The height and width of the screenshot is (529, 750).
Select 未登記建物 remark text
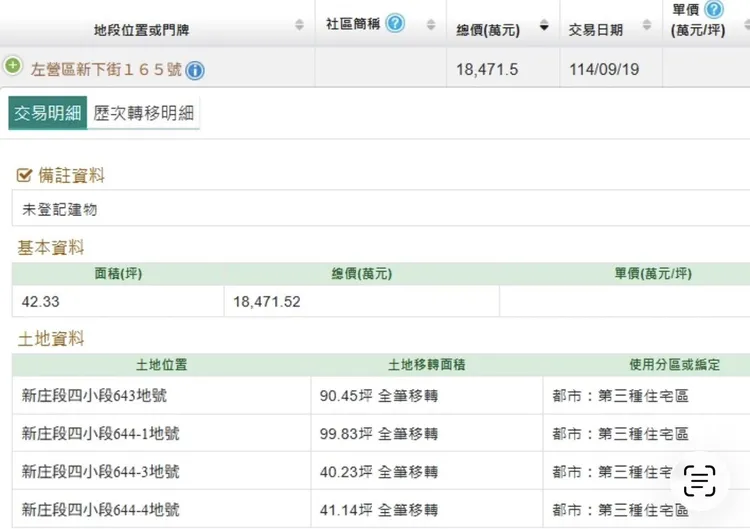click(59, 209)
